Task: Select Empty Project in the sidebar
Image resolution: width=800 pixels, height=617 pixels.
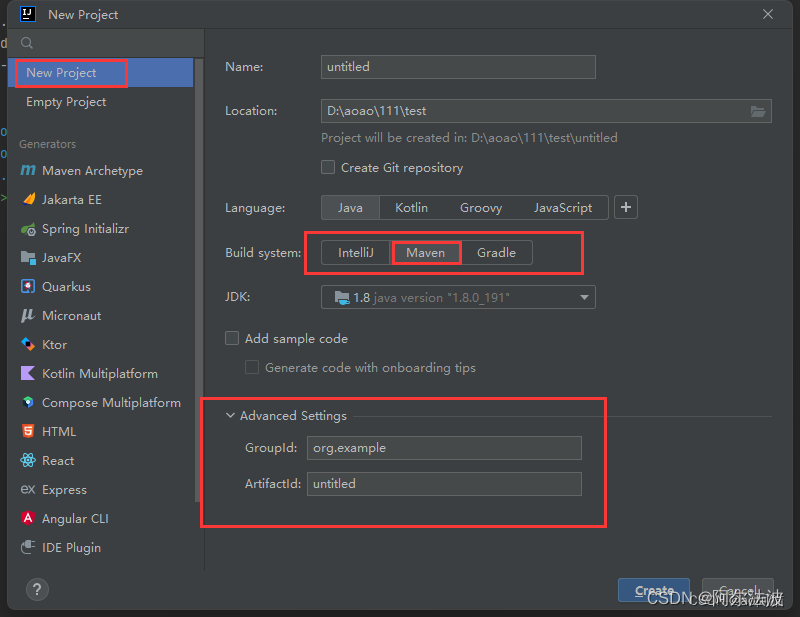Action: (x=101, y=102)
